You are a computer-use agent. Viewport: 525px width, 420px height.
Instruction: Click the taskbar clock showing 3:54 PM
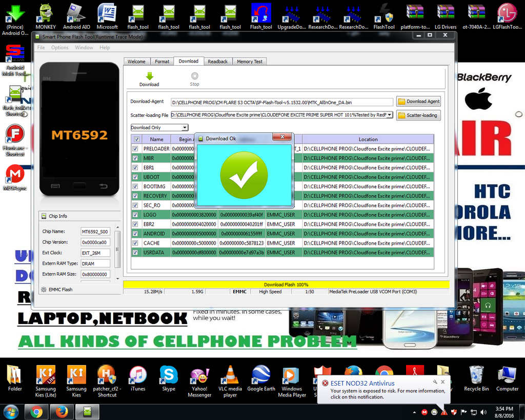(x=504, y=412)
